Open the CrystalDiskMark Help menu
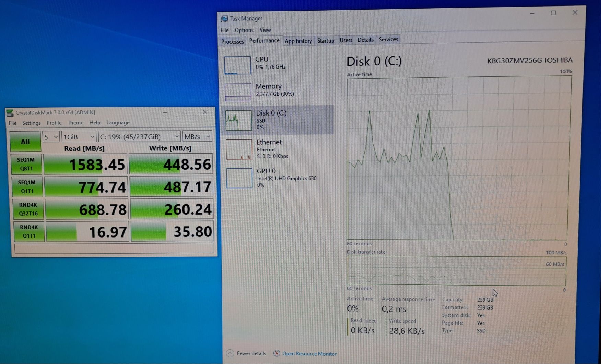 [x=95, y=123]
